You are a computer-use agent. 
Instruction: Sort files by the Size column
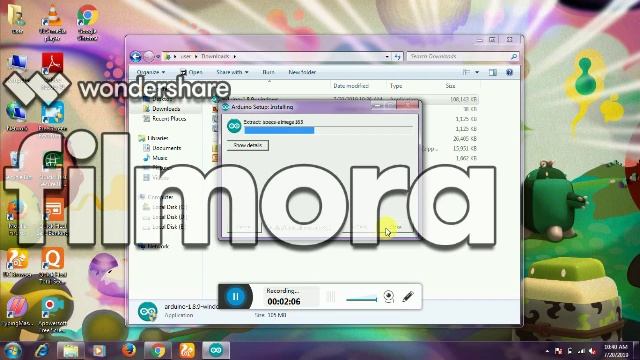pos(450,86)
